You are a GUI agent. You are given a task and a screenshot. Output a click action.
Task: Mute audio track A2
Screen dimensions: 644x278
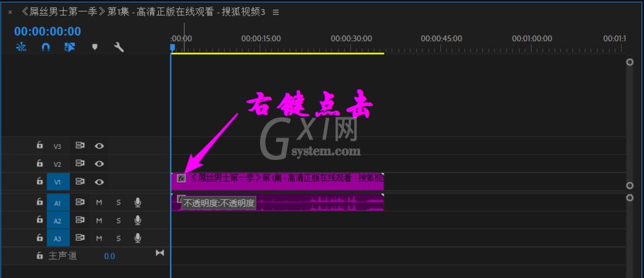click(99, 221)
